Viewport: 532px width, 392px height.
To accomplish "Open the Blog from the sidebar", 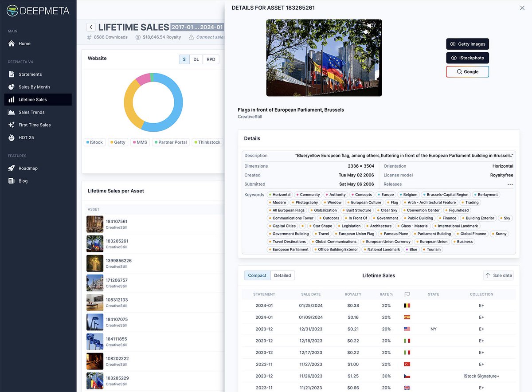I will (11, 180).
